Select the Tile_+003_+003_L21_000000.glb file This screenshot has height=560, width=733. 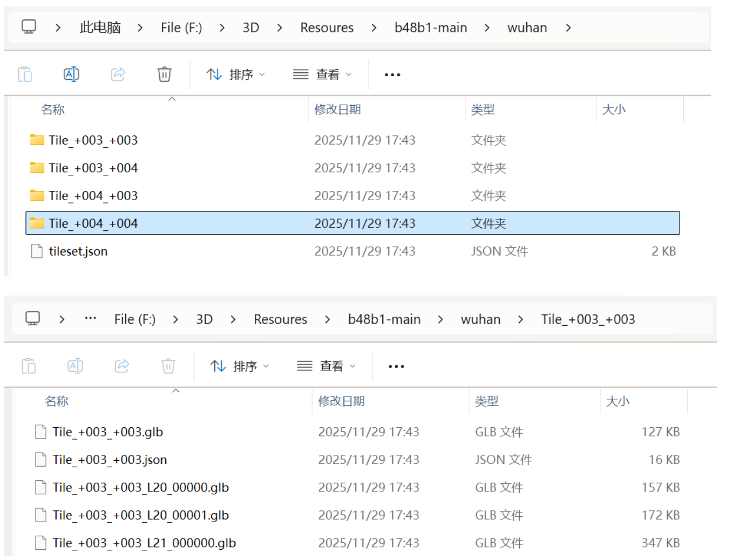point(356,543)
